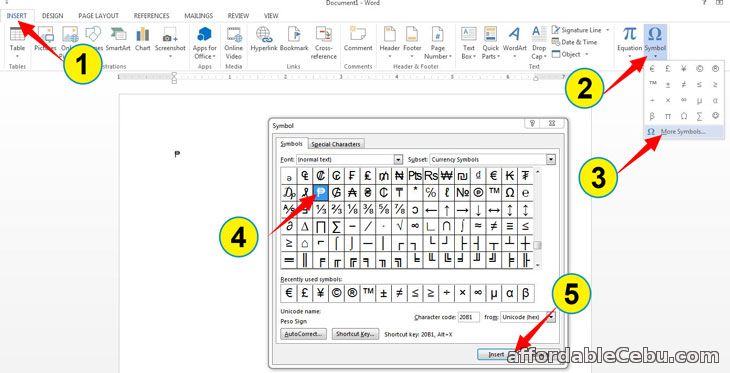Pick copyright from recently used symbols
This screenshot has width=730, height=373.
pyautogui.click(x=336, y=293)
